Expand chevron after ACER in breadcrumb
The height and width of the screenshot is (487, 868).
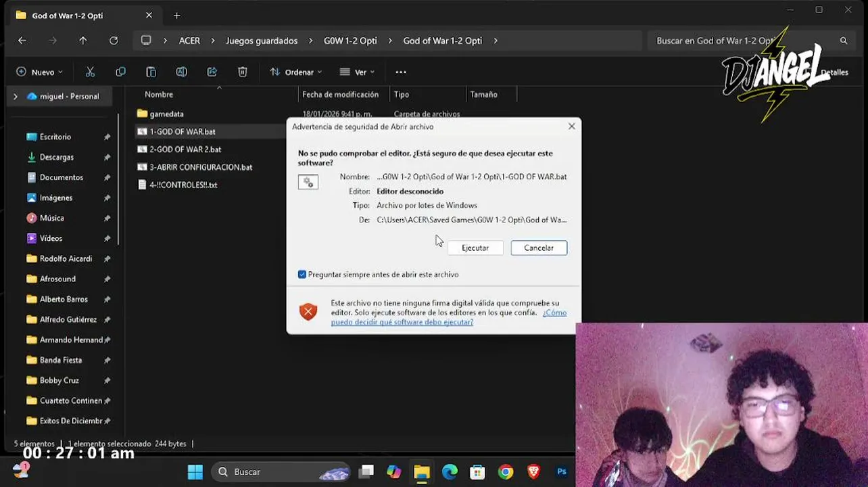[x=212, y=41]
